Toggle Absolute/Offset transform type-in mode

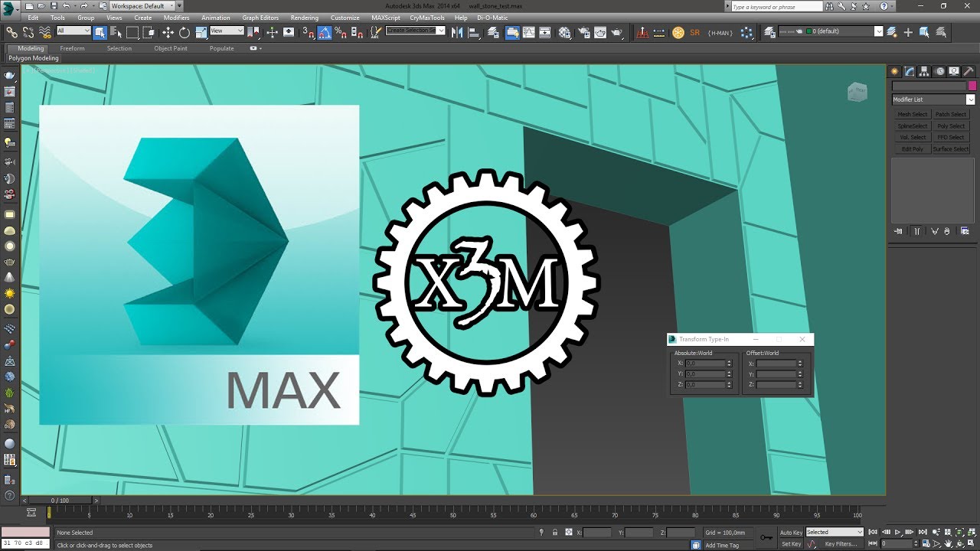click(568, 532)
